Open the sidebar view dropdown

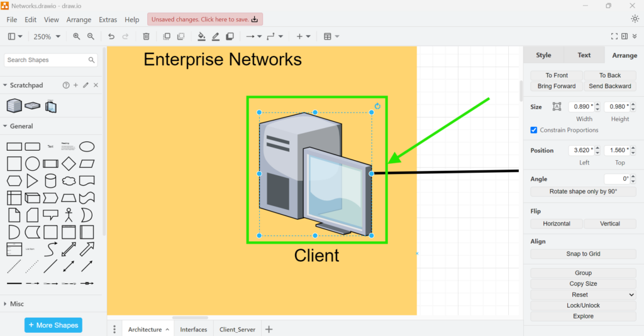point(15,36)
